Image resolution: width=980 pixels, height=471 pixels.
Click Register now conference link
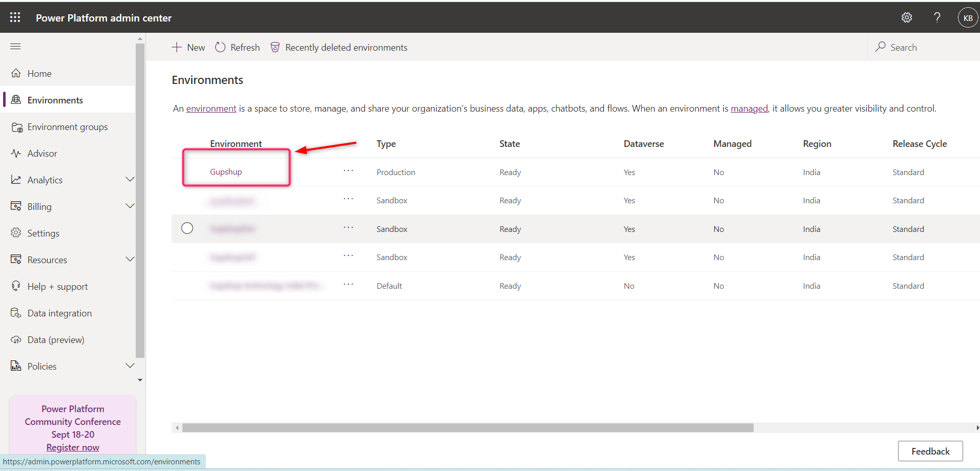[73, 447]
